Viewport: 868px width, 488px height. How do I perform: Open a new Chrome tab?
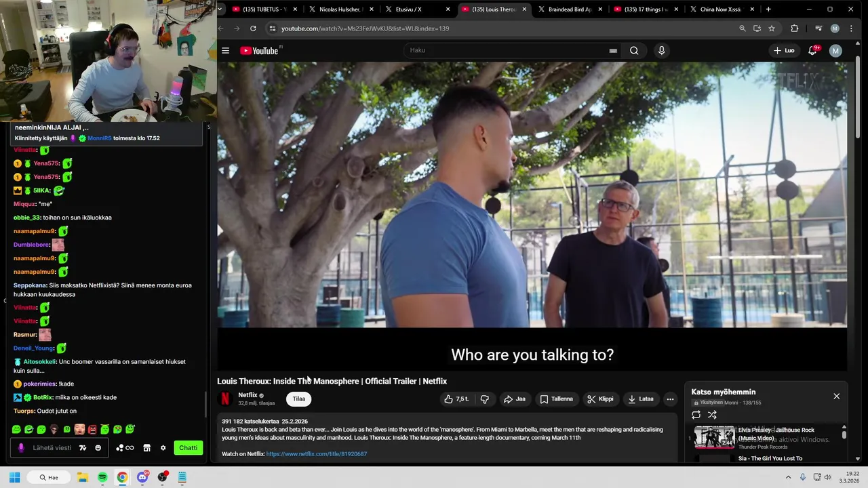click(x=768, y=9)
